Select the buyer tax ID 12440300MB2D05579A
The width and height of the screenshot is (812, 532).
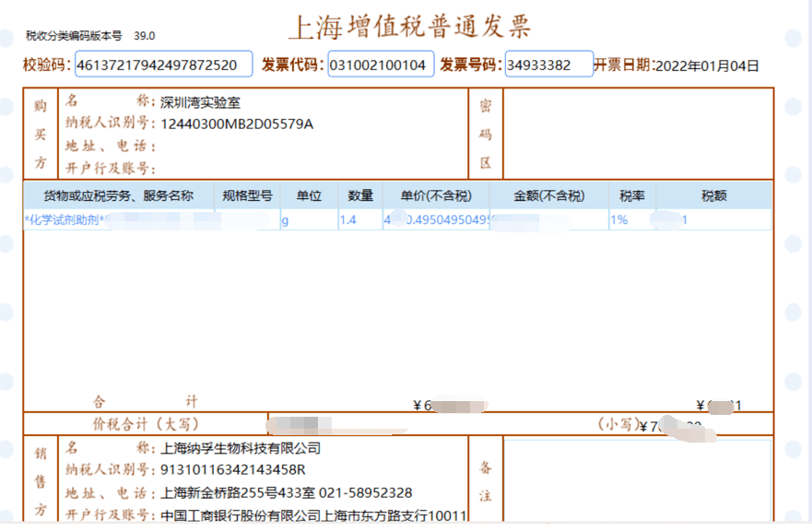point(237,124)
